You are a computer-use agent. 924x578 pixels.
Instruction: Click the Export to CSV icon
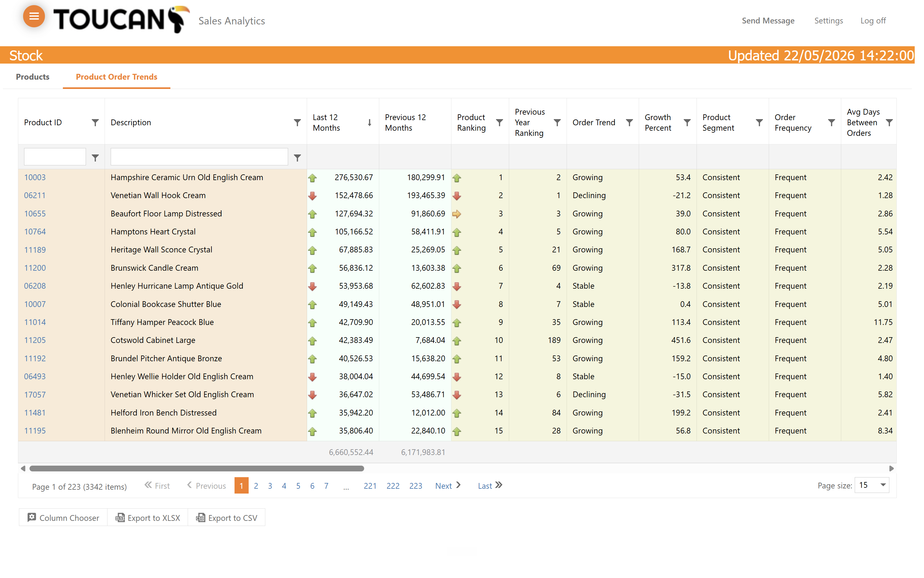point(201,518)
